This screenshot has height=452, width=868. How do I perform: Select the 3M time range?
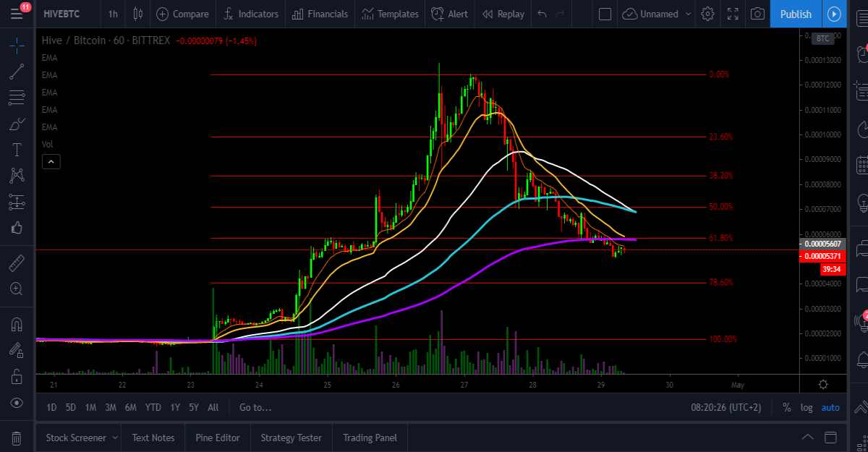point(110,407)
